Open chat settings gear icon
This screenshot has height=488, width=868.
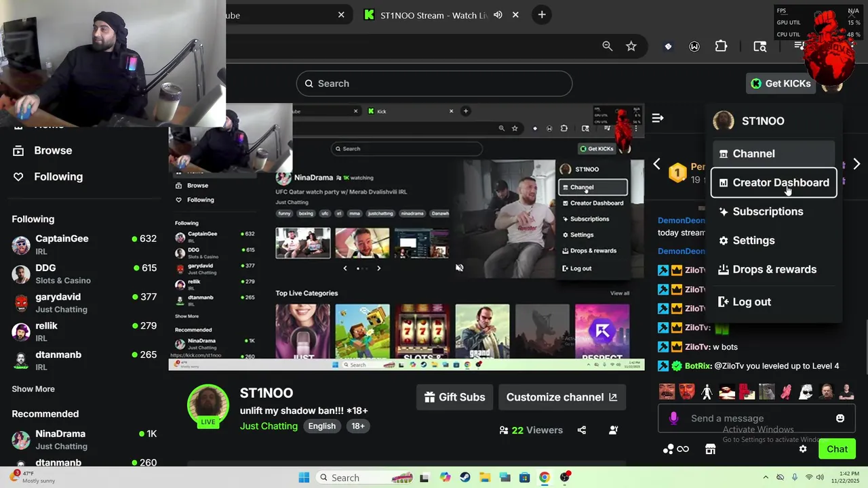(803, 449)
